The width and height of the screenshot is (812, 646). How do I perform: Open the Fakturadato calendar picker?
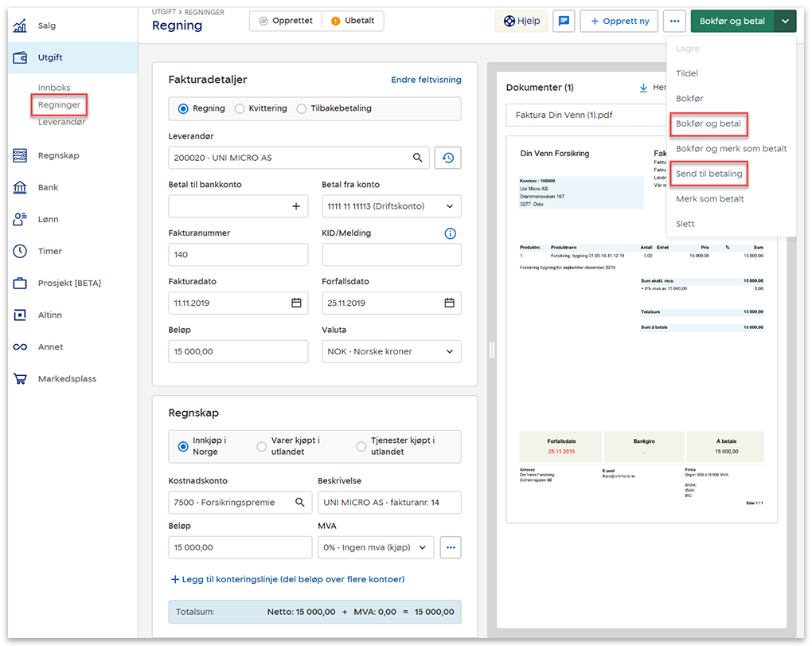coord(296,303)
